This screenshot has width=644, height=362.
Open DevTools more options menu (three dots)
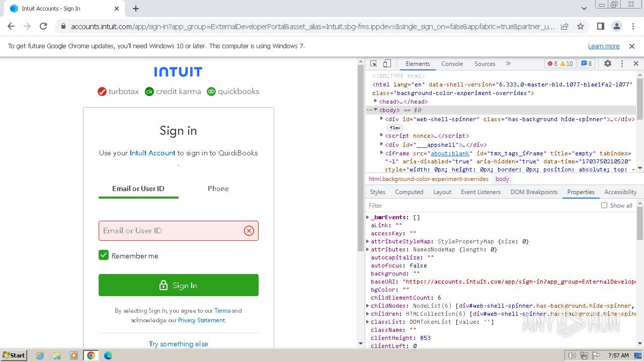click(622, 64)
